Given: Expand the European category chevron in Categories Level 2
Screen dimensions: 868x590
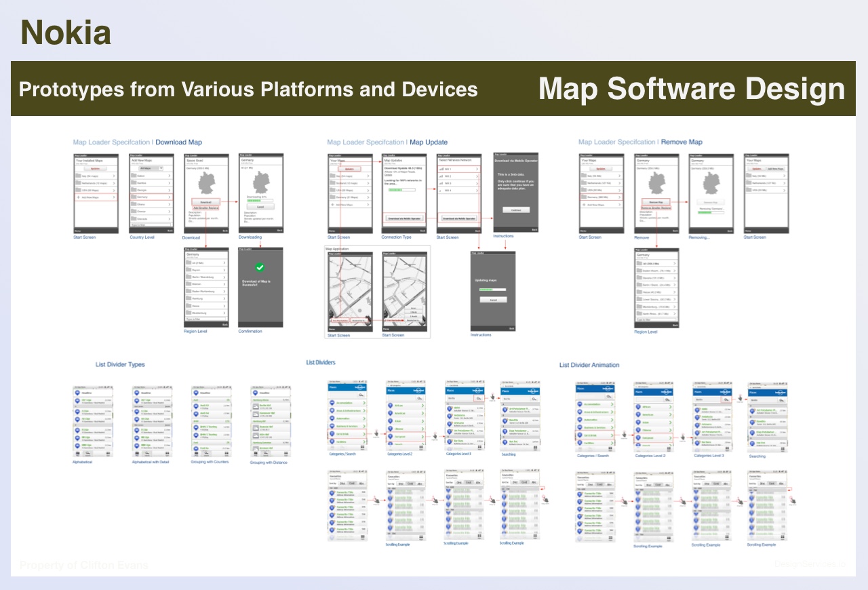Looking at the screenshot, I should click(422, 437).
